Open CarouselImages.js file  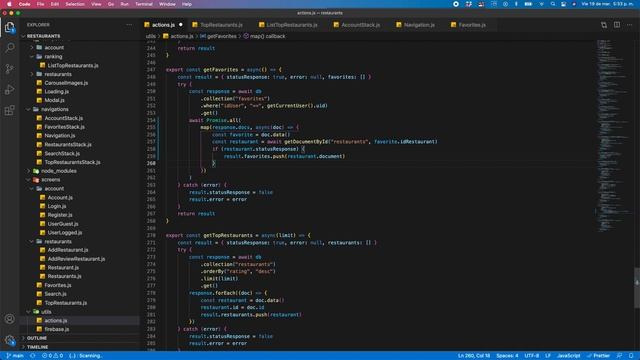[x=66, y=83]
